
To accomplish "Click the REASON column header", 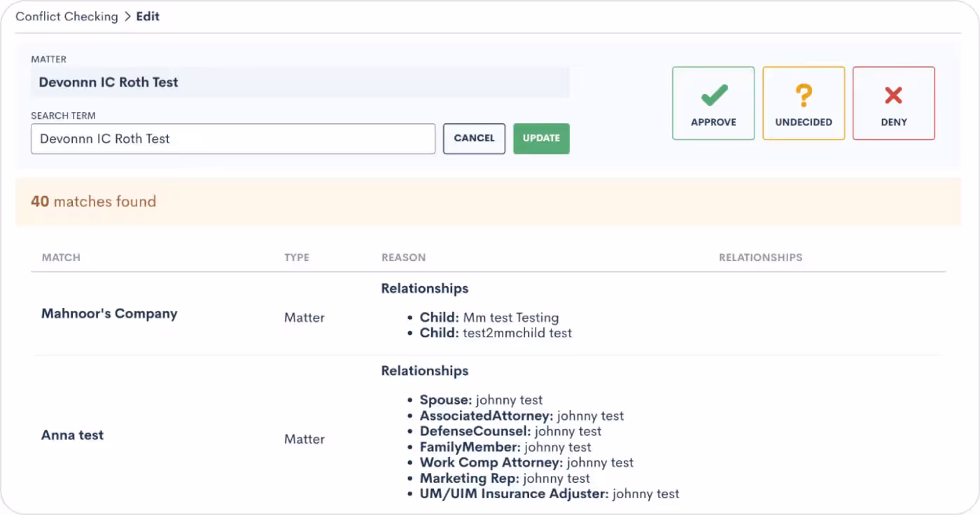I will (x=403, y=257).
